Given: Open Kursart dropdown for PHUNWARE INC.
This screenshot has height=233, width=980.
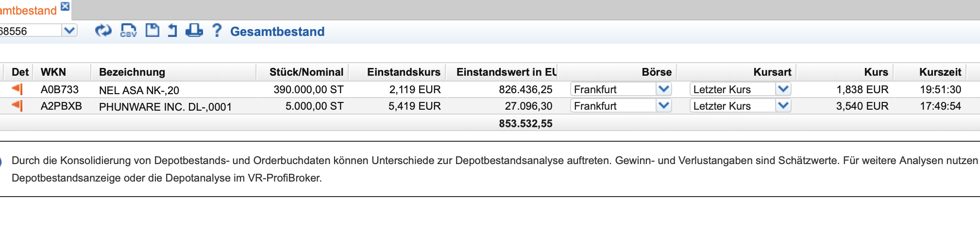Looking at the screenshot, I should (783, 105).
